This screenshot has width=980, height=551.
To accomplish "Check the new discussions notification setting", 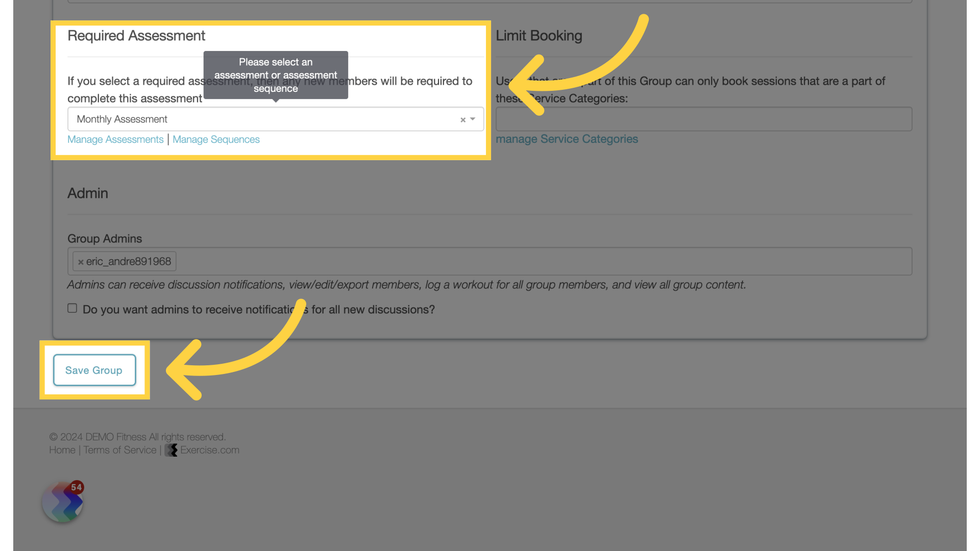I will click(72, 308).
